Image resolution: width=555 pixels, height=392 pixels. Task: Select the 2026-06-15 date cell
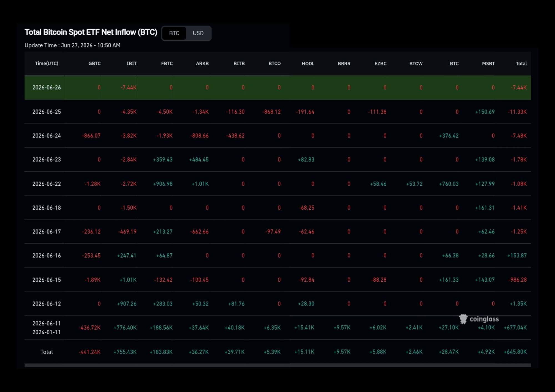point(47,280)
